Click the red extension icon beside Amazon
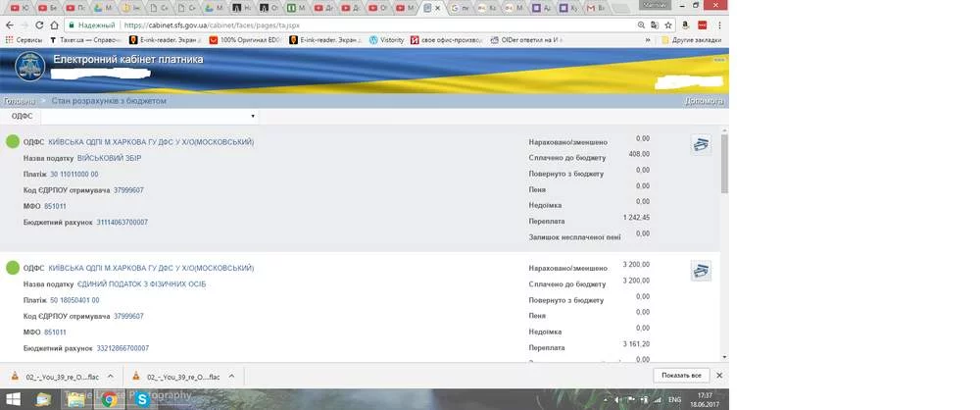Screen dimensions: 980x410 (702, 26)
